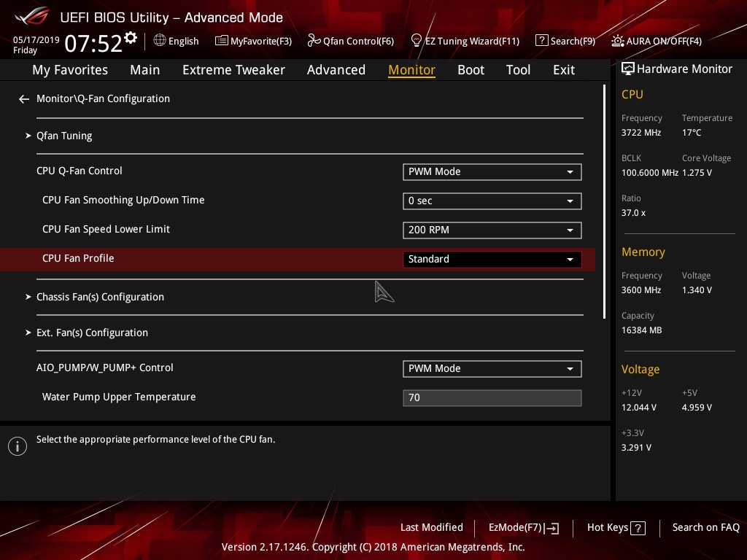Screen dimensions: 747x560
Task: Click the Last Modified button
Action: [x=432, y=528]
